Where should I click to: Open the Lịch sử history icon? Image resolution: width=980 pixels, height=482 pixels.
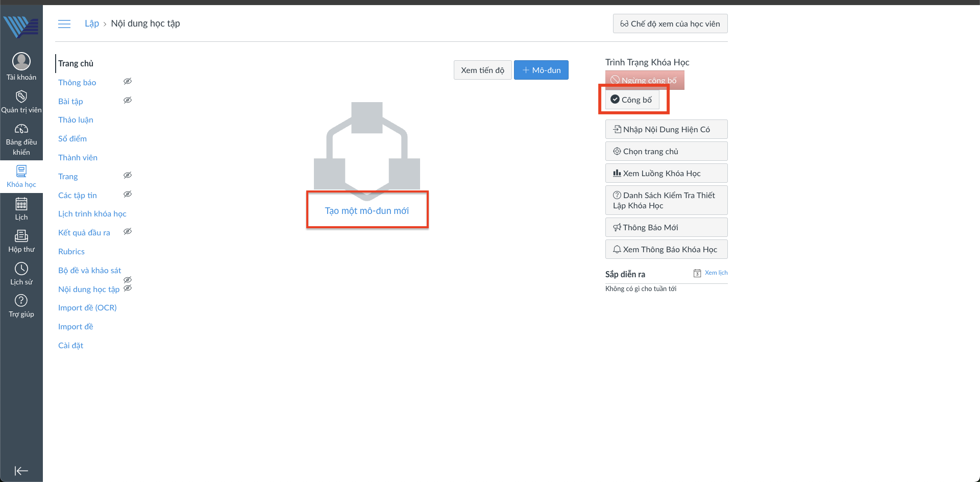(x=21, y=269)
